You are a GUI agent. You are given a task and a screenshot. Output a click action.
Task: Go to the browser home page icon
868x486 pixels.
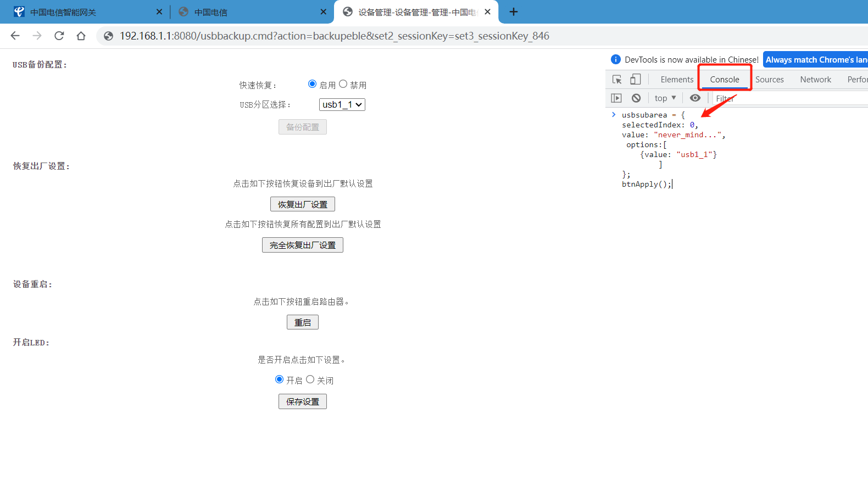[x=81, y=36]
